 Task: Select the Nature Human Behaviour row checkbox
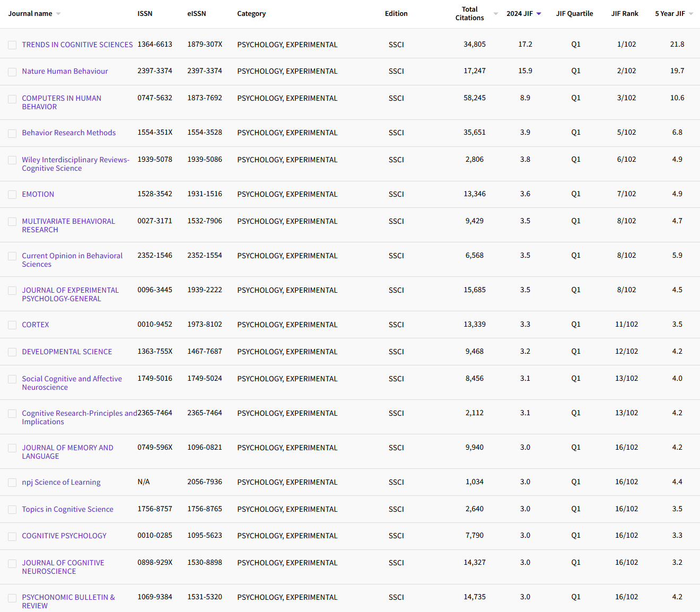(12, 72)
